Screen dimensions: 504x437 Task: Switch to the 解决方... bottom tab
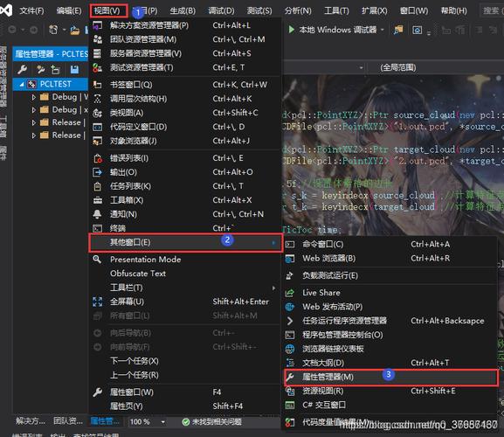click(x=31, y=421)
